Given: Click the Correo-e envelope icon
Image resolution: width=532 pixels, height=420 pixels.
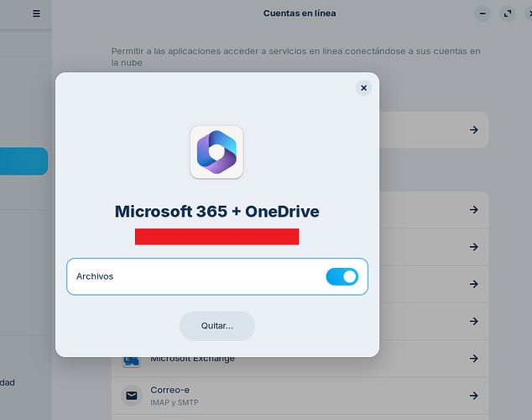Looking at the screenshot, I should click(x=132, y=395).
